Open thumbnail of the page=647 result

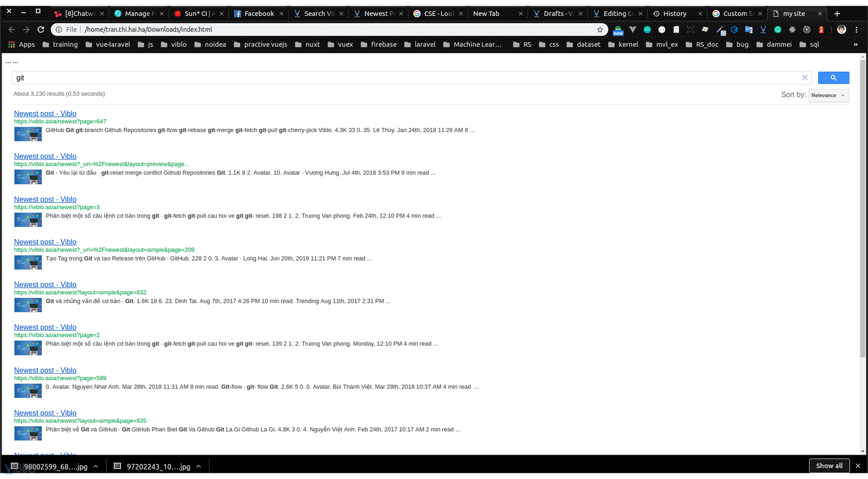[x=28, y=134]
